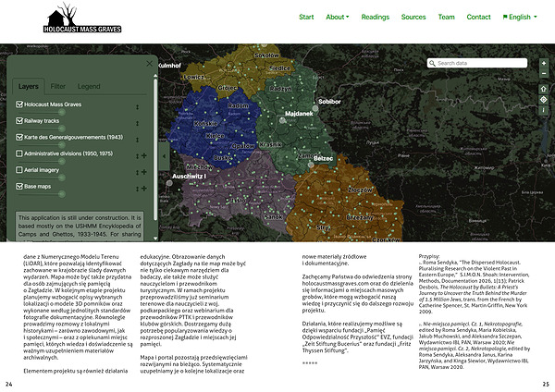Click reorder arrows for Aerial imagery
555x392 pixels.
click(137, 173)
